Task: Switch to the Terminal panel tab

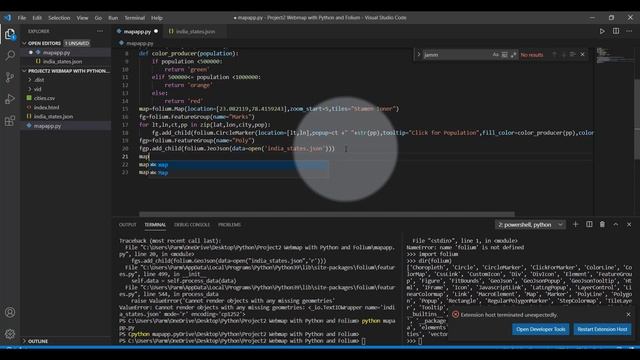Action: [x=155, y=225]
